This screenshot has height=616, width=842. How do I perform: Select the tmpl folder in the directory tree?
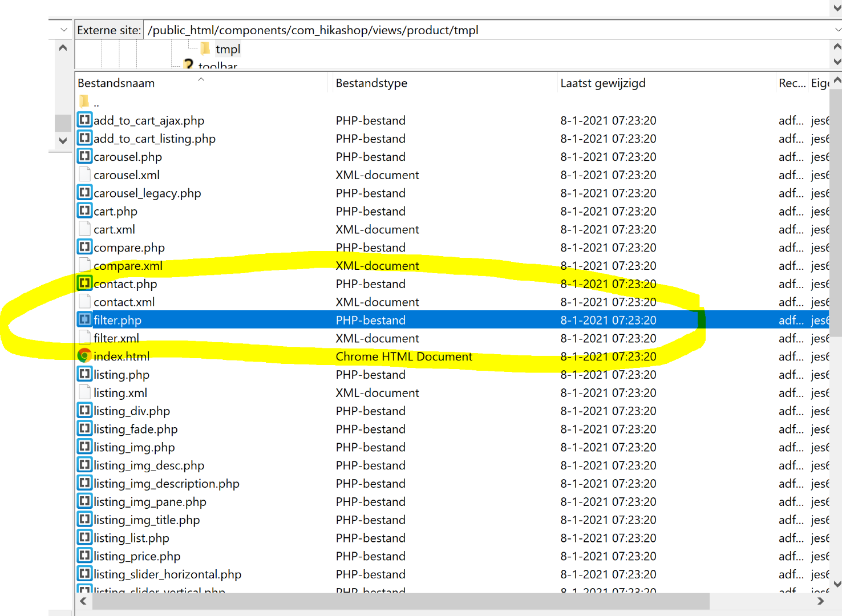tap(228, 50)
